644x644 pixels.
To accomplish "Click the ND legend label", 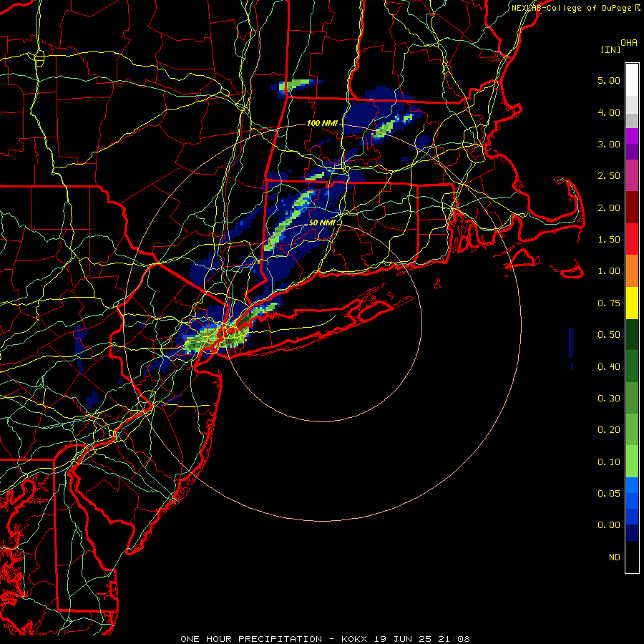I will pyautogui.click(x=615, y=557).
